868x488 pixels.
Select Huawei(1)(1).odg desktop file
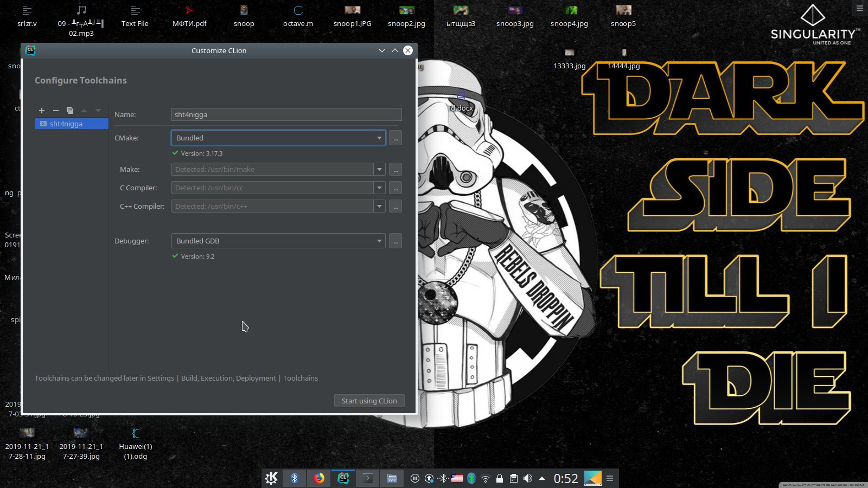pyautogui.click(x=136, y=444)
